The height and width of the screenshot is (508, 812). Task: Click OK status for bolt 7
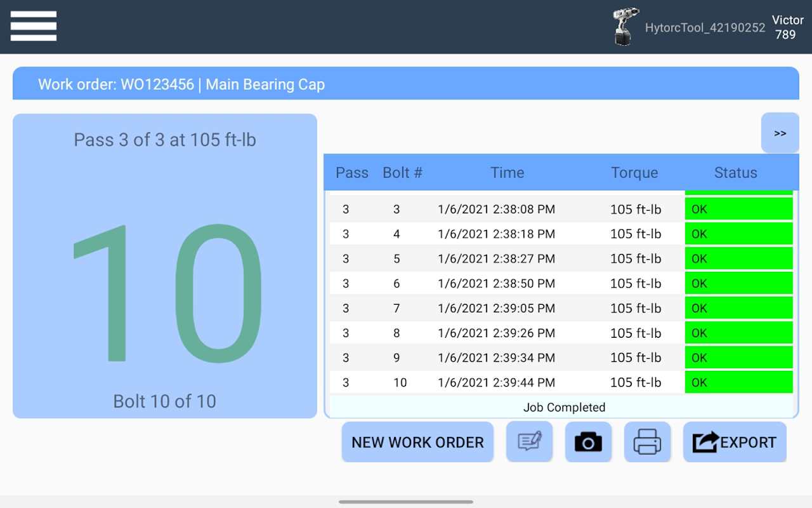739,308
